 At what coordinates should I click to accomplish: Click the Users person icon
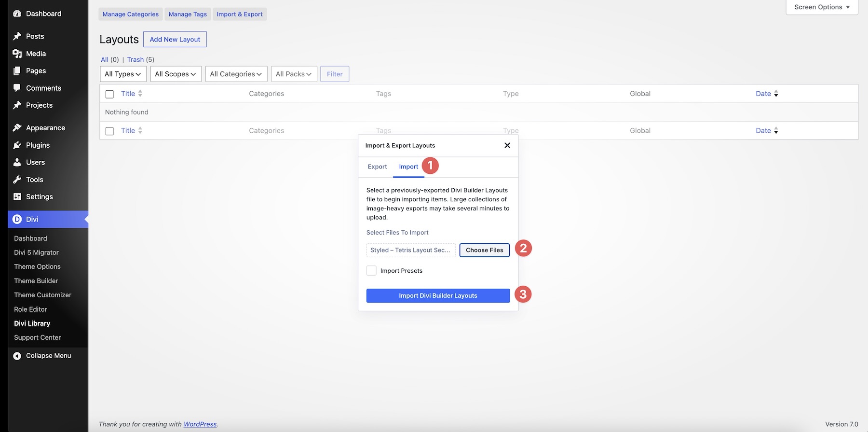17,162
